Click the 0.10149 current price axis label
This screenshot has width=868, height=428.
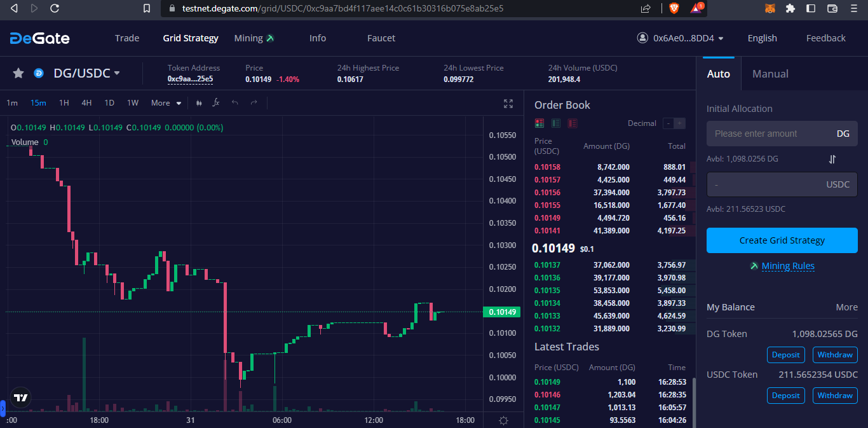pos(502,312)
